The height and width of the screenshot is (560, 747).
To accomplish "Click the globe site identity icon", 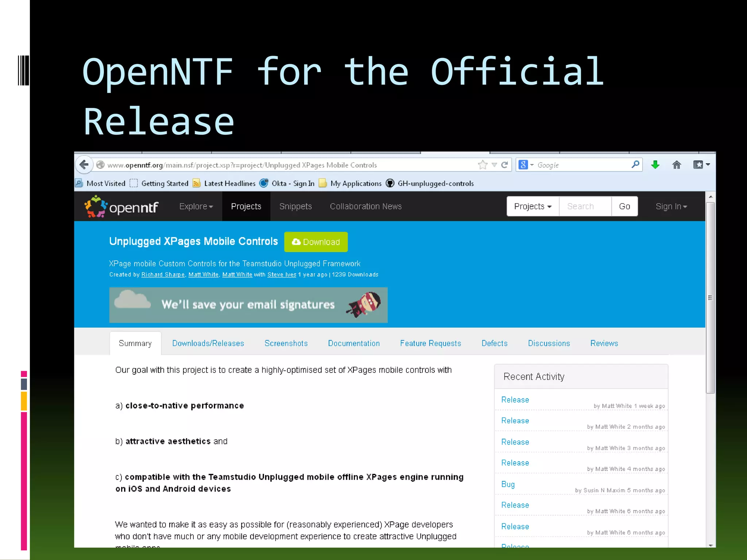I will point(100,165).
